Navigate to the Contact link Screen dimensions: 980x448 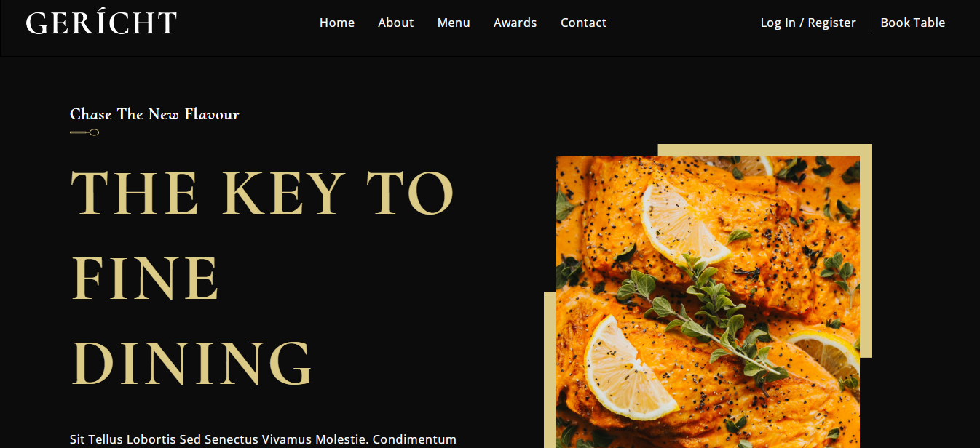point(583,23)
